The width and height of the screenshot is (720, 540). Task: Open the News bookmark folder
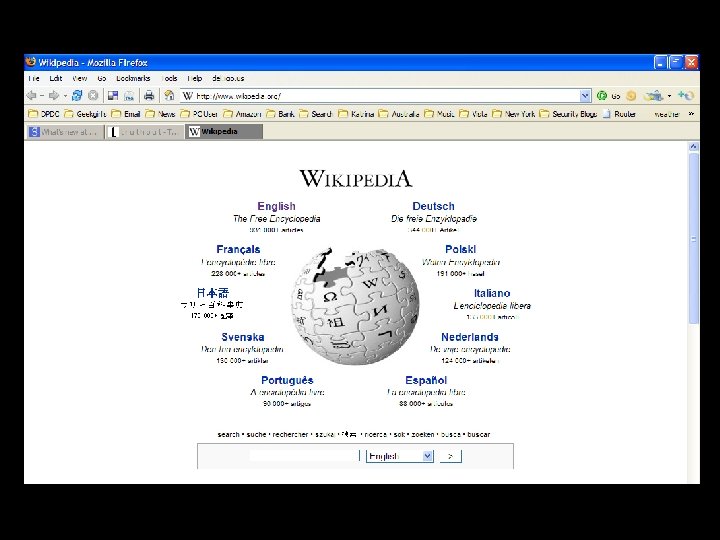coord(160,114)
